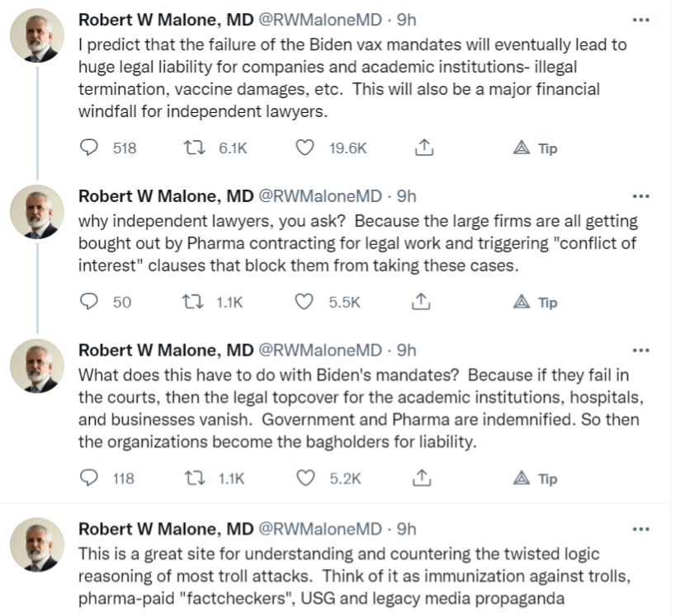Reply to the bagholders for liability tweet
The image size is (685, 616).
(90, 478)
